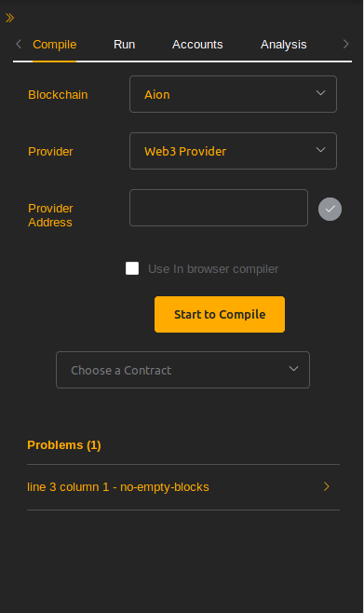Focus the Provider Address input field
Screen dimensions: 364x613
pos(219,208)
